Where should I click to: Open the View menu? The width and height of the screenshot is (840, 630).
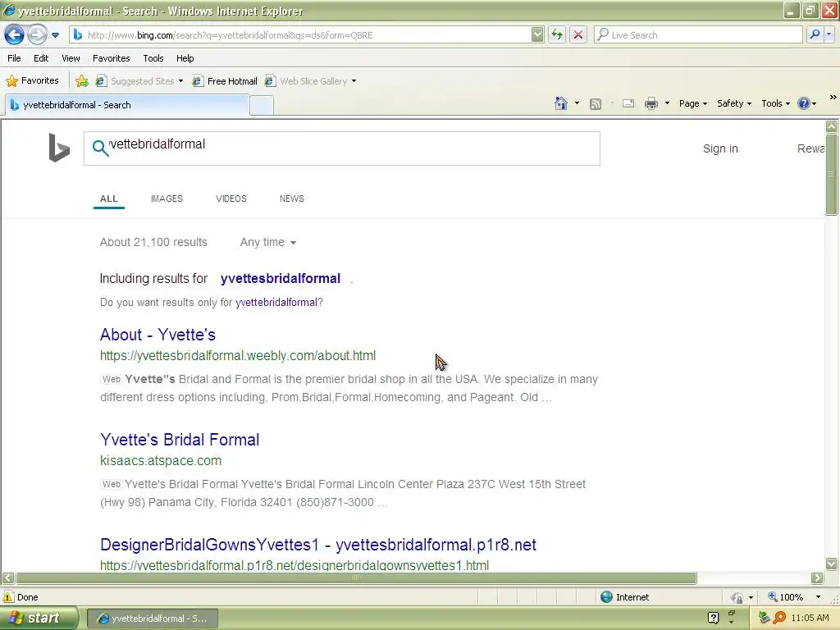[71, 58]
